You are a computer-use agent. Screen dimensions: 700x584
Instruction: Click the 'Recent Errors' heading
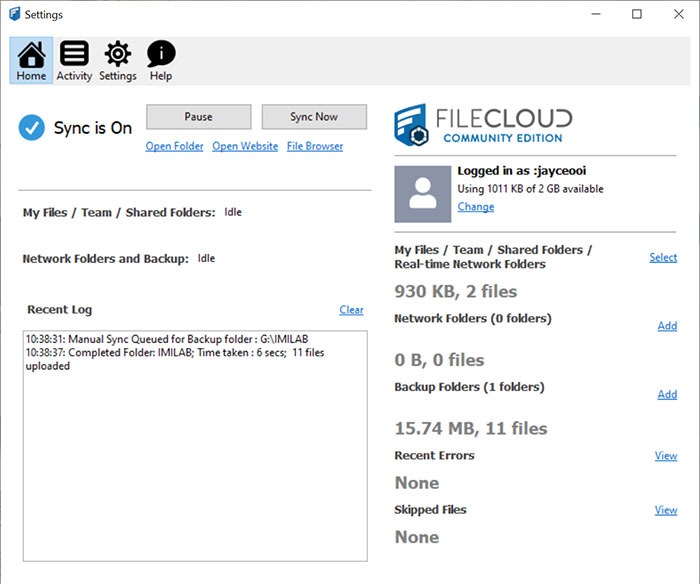pyautogui.click(x=434, y=456)
